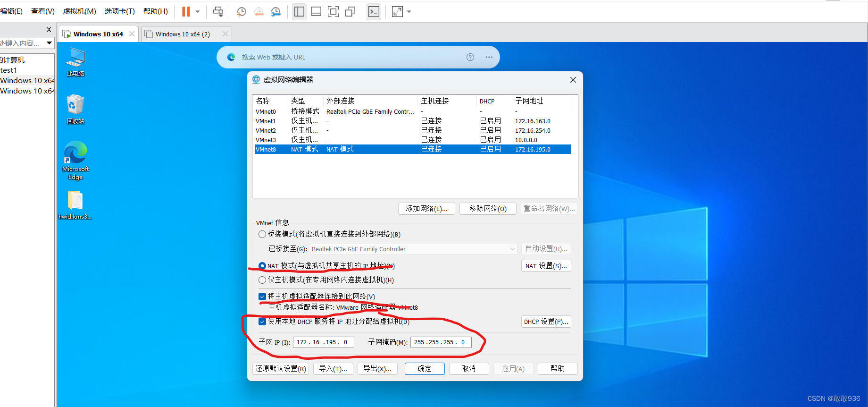Open the dropdown arrow beside the pause icon
Viewport: 868px width, 407px height.
click(198, 12)
